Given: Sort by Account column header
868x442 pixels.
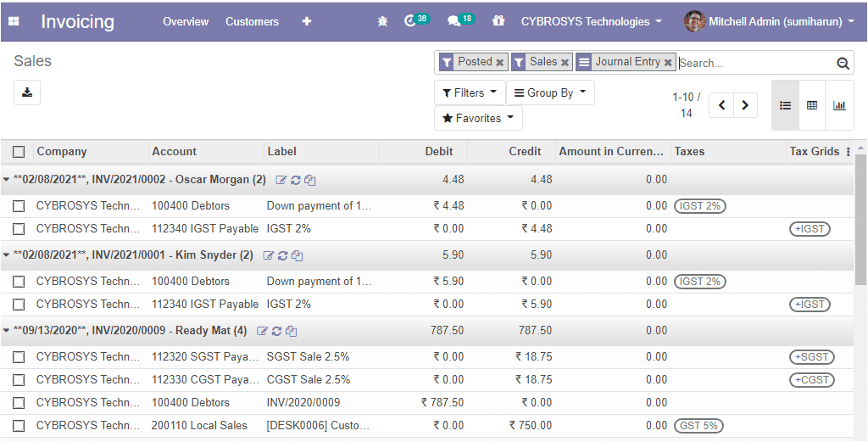Looking at the screenshot, I should click(x=207, y=152).
